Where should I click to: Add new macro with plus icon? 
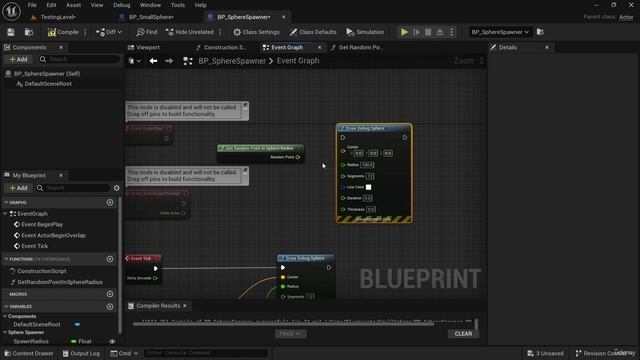click(110, 294)
